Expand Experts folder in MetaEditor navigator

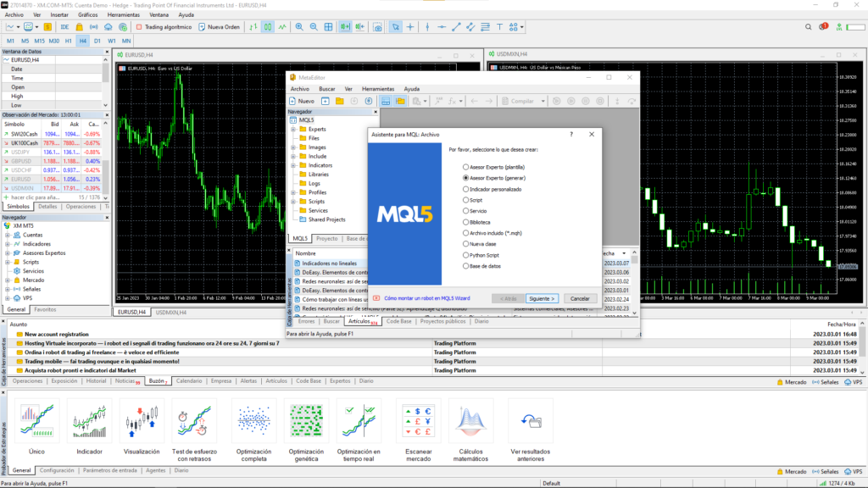(293, 130)
